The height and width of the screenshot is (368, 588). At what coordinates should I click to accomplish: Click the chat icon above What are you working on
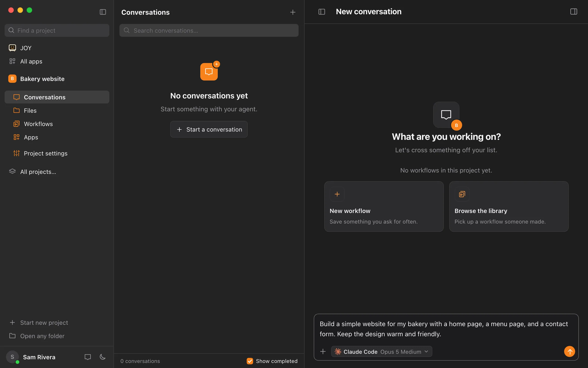coord(446,115)
